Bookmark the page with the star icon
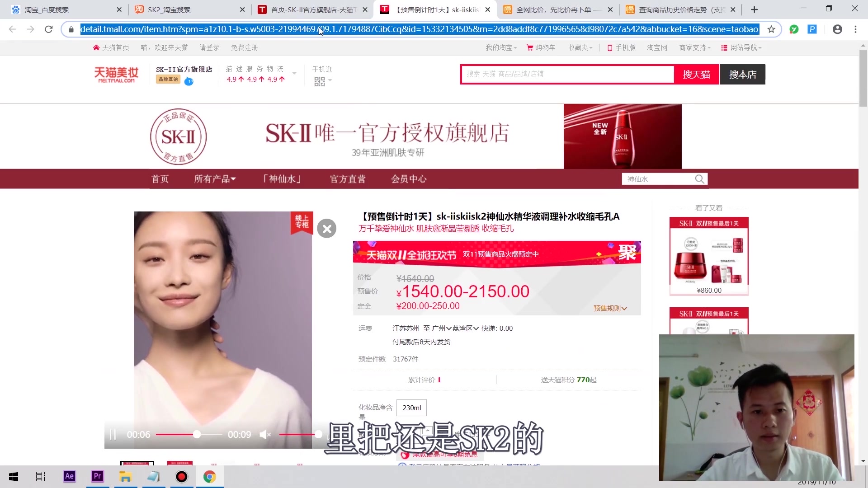The image size is (868, 488). (x=771, y=29)
